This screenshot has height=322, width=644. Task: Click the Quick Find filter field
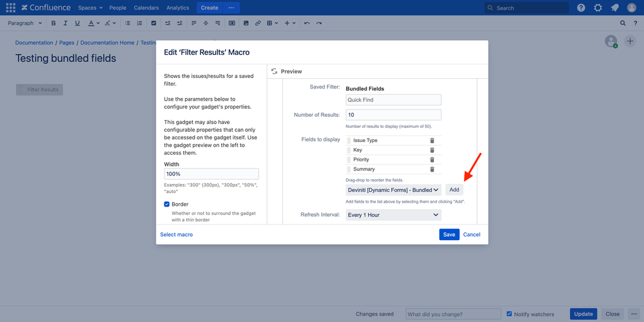tap(393, 100)
